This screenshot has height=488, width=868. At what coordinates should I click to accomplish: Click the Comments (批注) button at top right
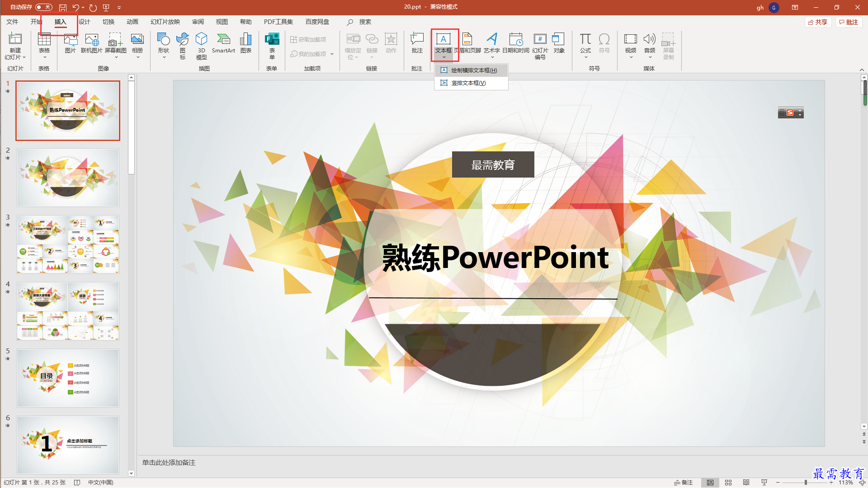click(x=849, y=22)
